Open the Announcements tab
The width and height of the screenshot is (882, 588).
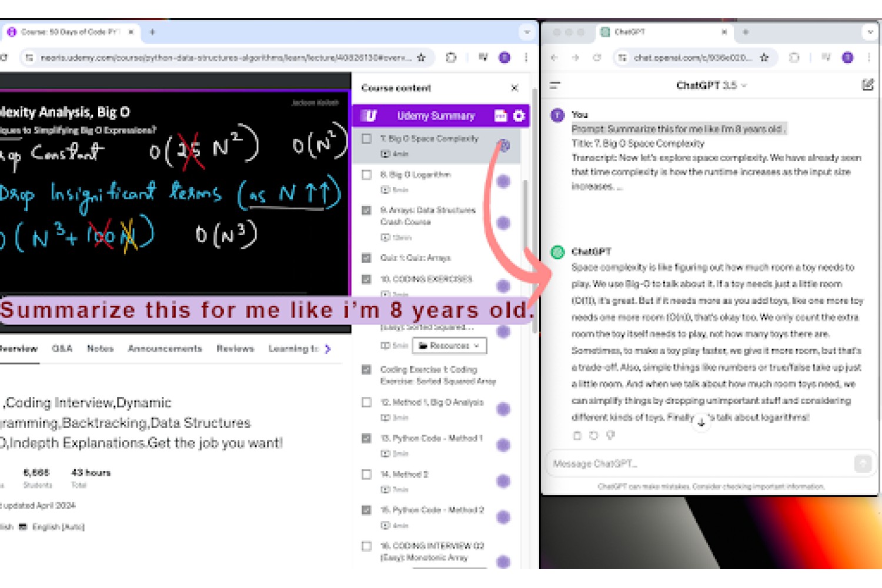165,349
